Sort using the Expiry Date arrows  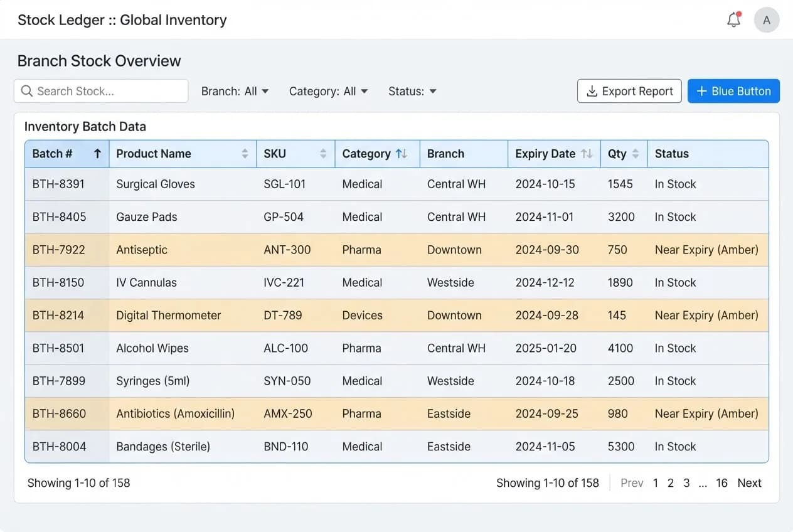click(x=587, y=154)
